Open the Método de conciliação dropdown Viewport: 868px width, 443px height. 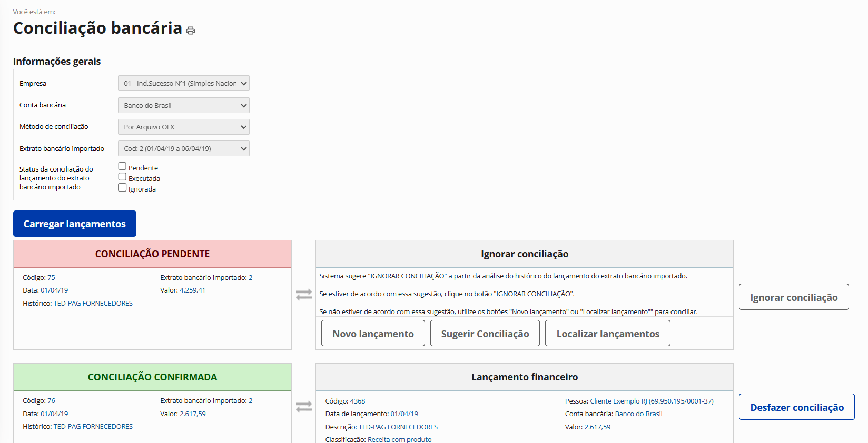pos(183,127)
